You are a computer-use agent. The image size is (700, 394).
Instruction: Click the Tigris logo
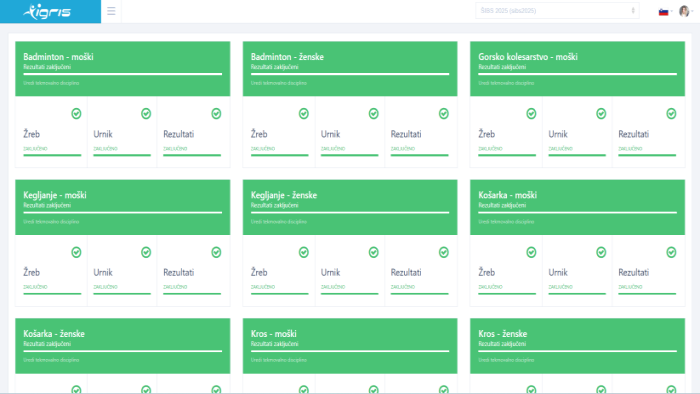pyautogui.click(x=47, y=12)
